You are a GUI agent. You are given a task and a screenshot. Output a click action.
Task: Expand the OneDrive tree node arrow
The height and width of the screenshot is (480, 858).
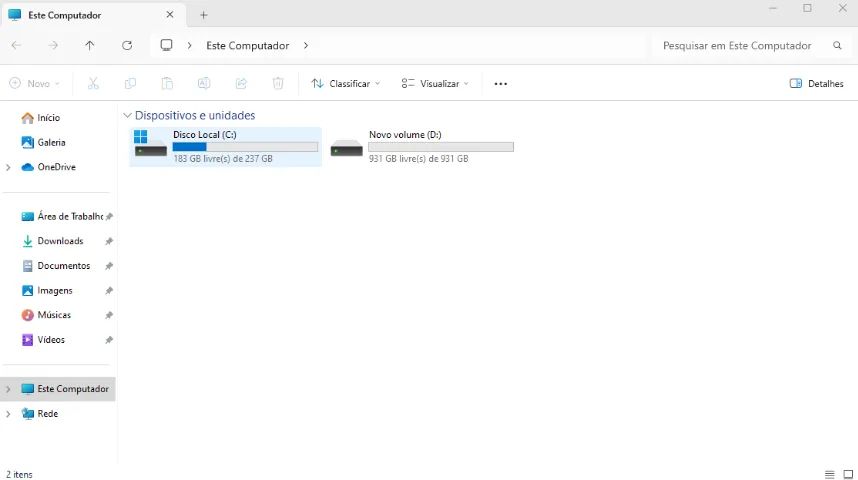tap(8, 167)
